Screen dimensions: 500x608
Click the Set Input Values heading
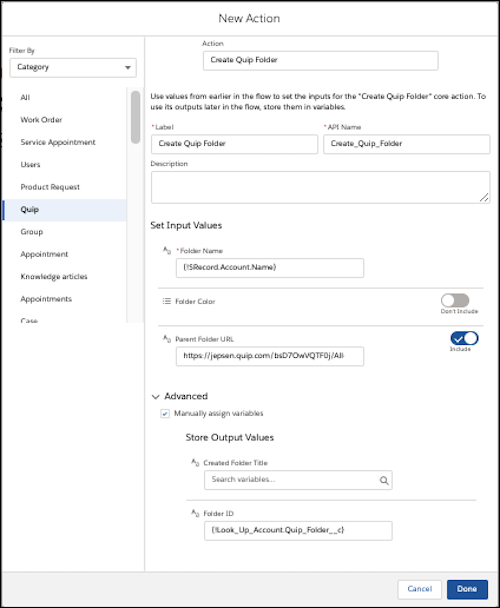(x=186, y=226)
